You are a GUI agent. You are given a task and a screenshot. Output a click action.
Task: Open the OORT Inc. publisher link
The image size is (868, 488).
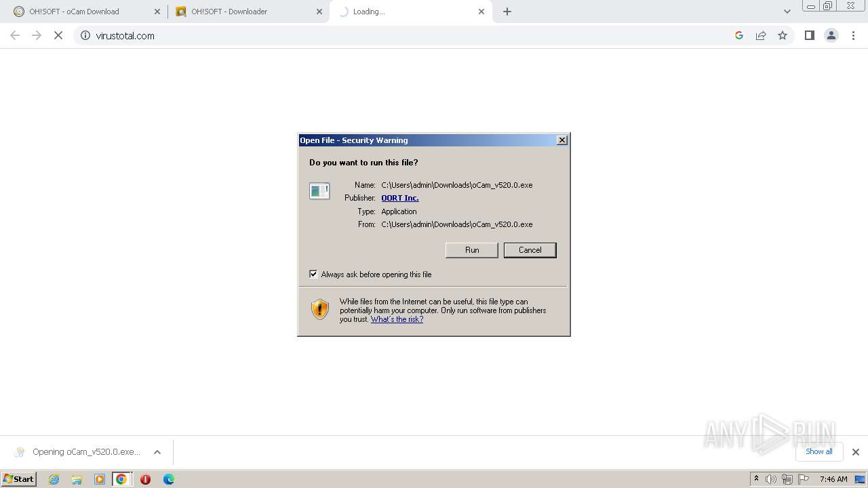pyautogui.click(x=400, y=198)
